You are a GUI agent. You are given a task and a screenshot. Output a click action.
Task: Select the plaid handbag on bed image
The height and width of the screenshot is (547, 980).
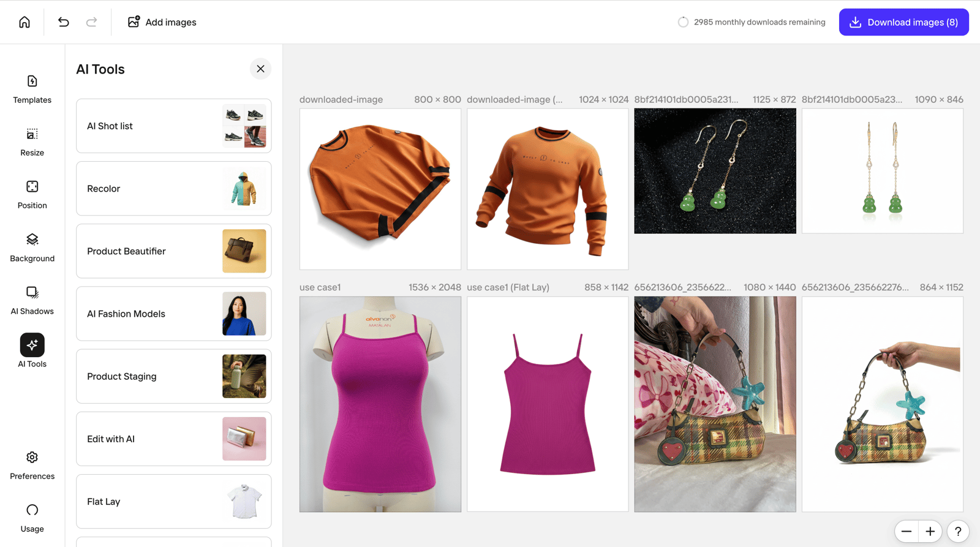(x=715, y=404)
